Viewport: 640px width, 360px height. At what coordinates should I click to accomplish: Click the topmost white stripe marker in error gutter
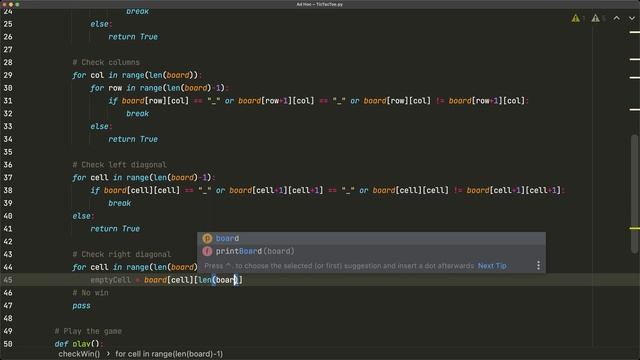(634, 32)
